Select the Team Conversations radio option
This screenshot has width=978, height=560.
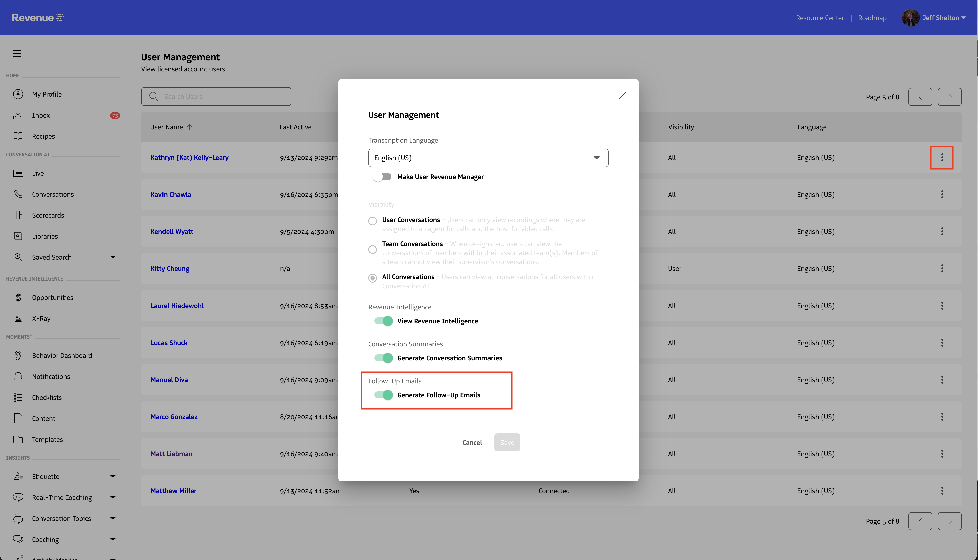point(372,249)
